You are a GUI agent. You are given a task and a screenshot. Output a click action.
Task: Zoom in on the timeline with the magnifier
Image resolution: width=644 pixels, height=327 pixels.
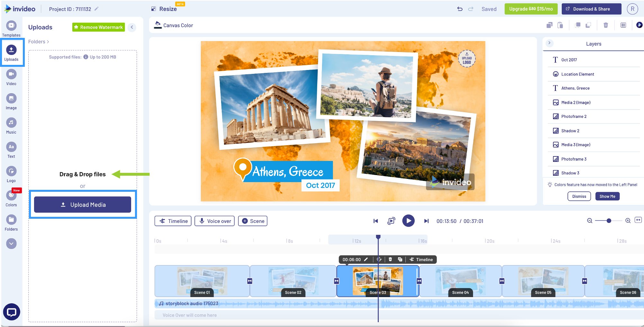(x=628, y=221)
